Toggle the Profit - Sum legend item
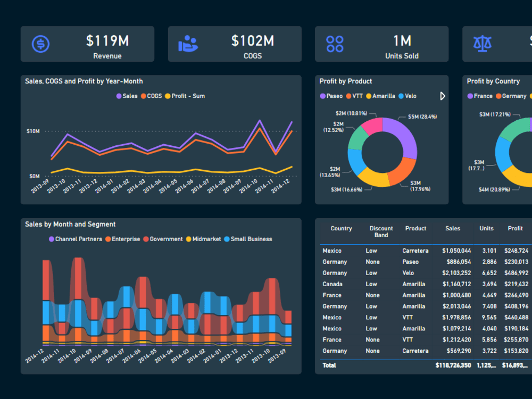The width and height of the screenshot is (532, 399). [x=187, y=96]
